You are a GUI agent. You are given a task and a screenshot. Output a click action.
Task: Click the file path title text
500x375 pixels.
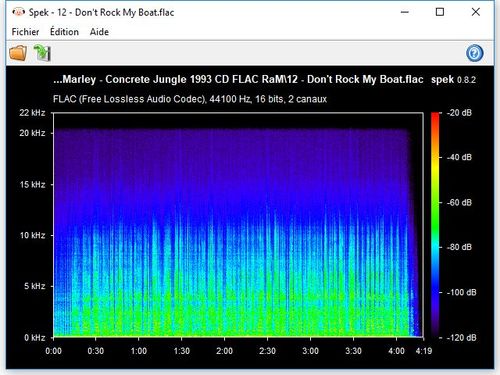(238, 79)
